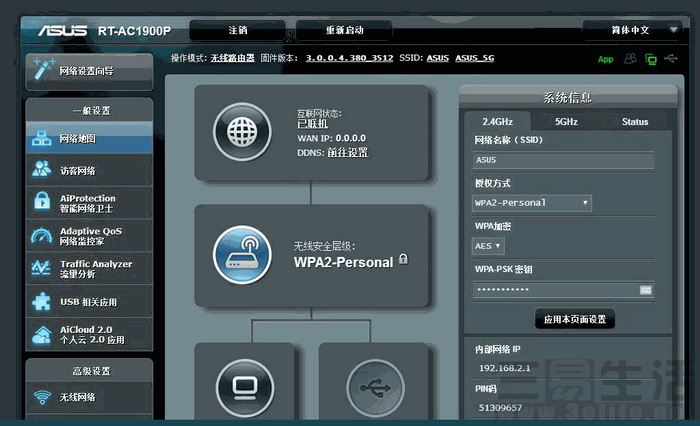Screen dimensions: 700x426
Task: Open AiProtection 智能网络卫士 menu item
Action: click(x=89, y=203)
